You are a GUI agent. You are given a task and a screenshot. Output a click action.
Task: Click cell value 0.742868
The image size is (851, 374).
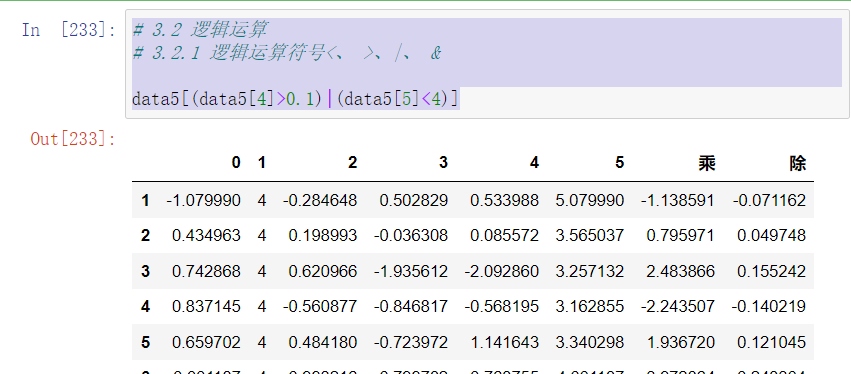pos(206,271)
